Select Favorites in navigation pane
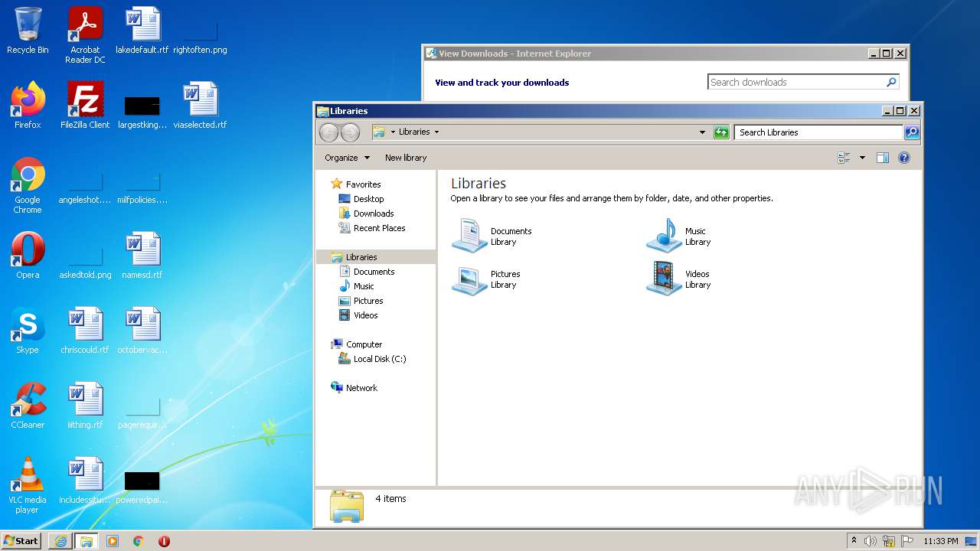 coord(363,184)
